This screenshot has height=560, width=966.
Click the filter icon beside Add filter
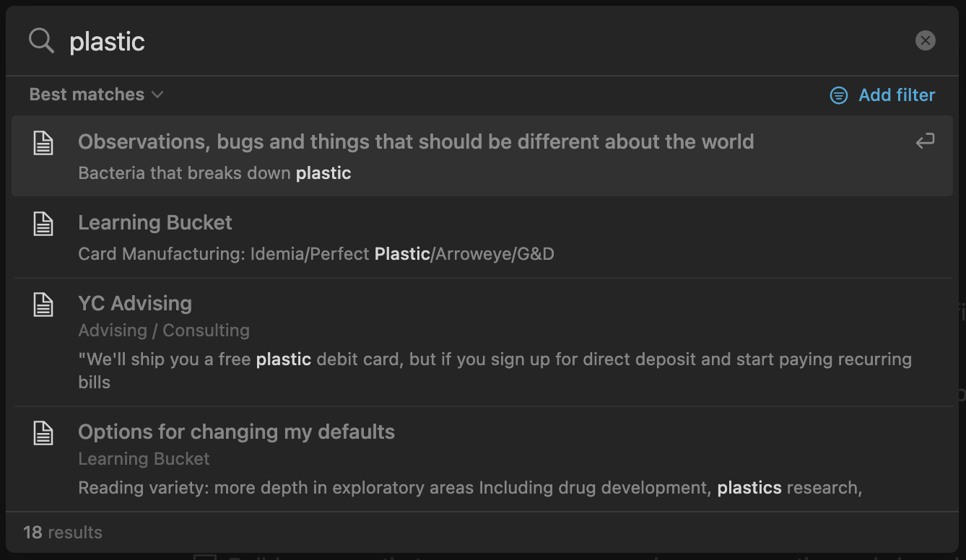839,95
